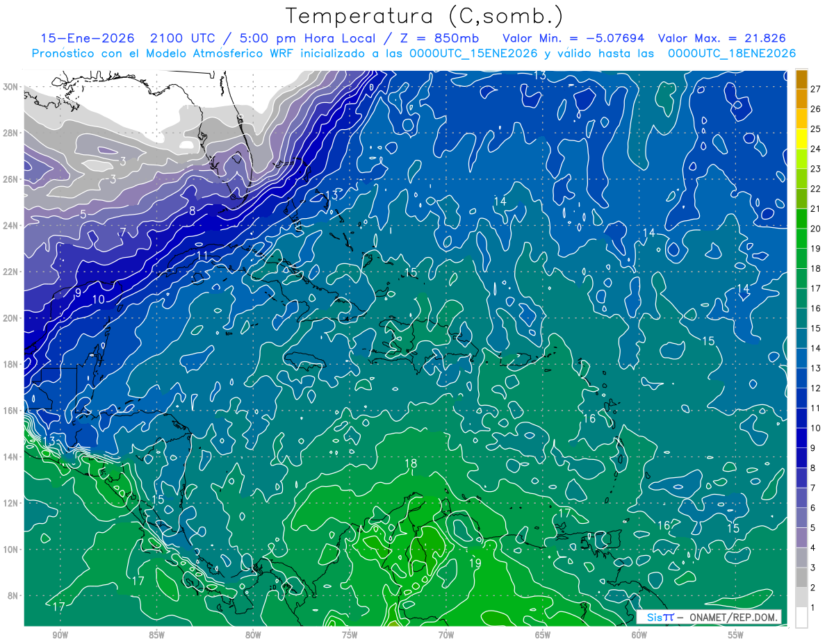Image resolution: width=834 pixels, height=644 pixels.
Task: Click the '60W' longitude label
Action: 639,635
